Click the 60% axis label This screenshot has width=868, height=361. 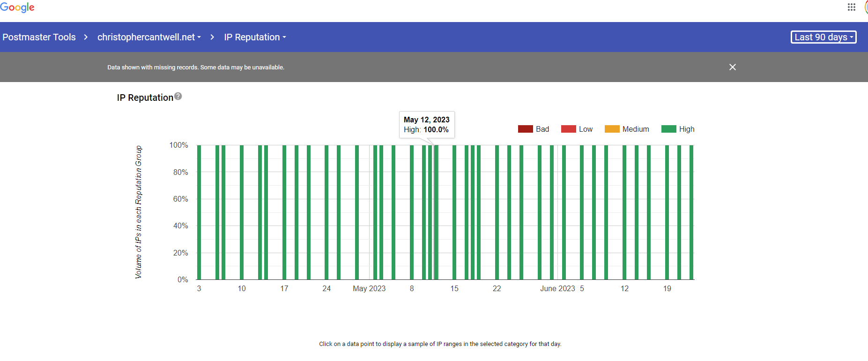click(x=180, y=199)
